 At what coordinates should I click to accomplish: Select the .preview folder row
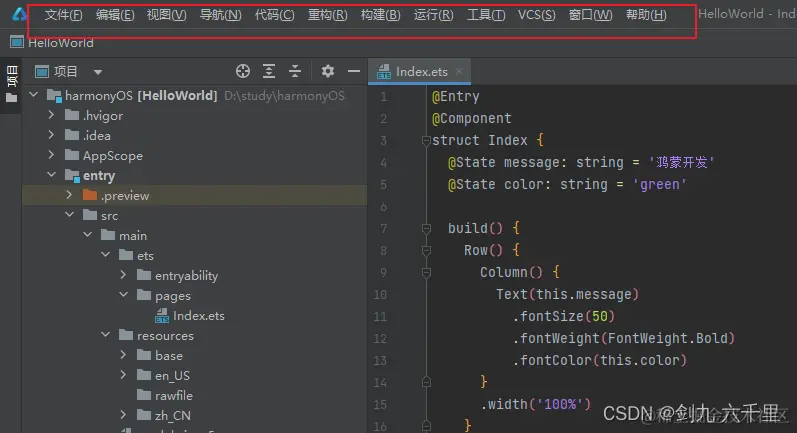(x=195, y=195)
